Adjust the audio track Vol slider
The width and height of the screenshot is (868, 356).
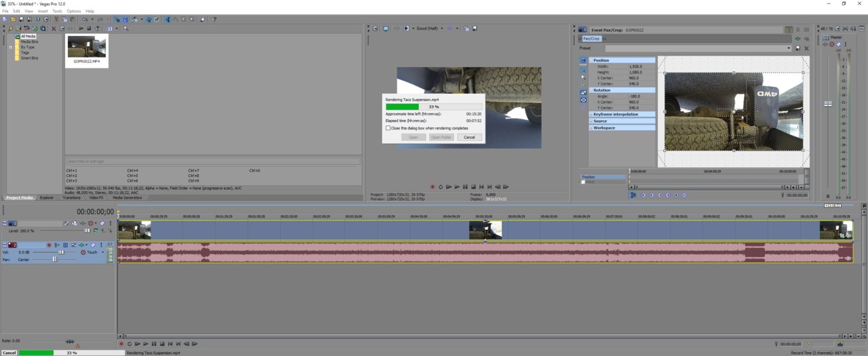(61, 252)
